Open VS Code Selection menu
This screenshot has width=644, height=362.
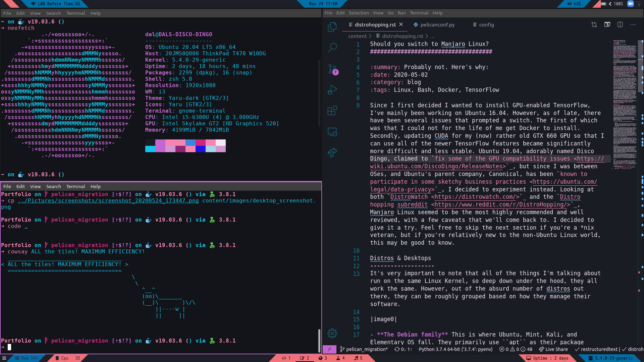pos(359,13)
